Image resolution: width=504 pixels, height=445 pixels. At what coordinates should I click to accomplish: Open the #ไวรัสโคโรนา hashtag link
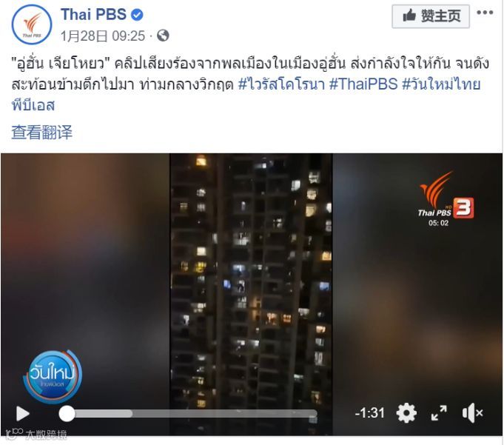tap(281, 84)
